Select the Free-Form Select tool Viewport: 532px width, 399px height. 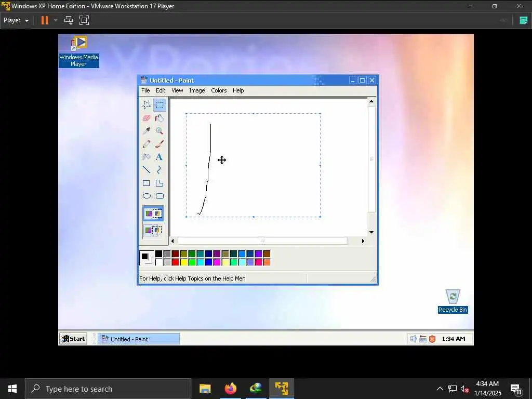point(146,105)
